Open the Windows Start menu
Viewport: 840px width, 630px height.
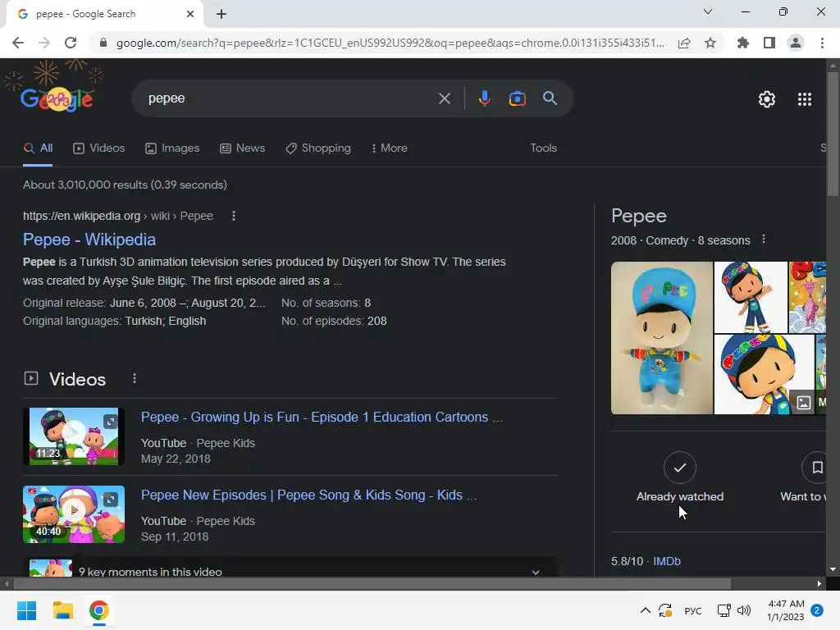point(26,610)
